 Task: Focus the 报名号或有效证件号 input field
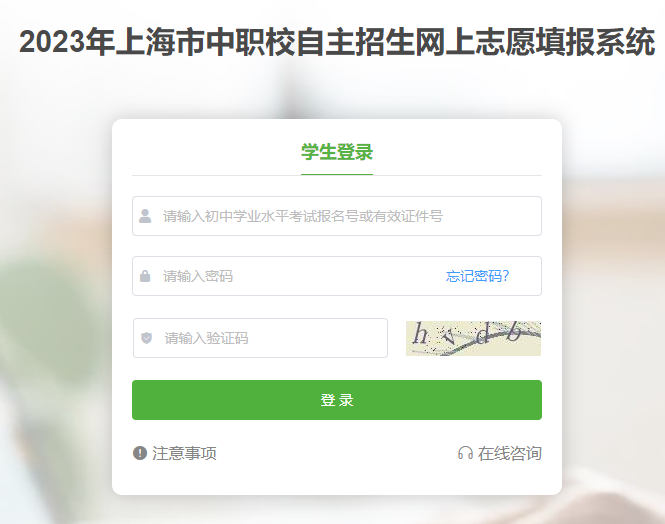tap(337, 216)
